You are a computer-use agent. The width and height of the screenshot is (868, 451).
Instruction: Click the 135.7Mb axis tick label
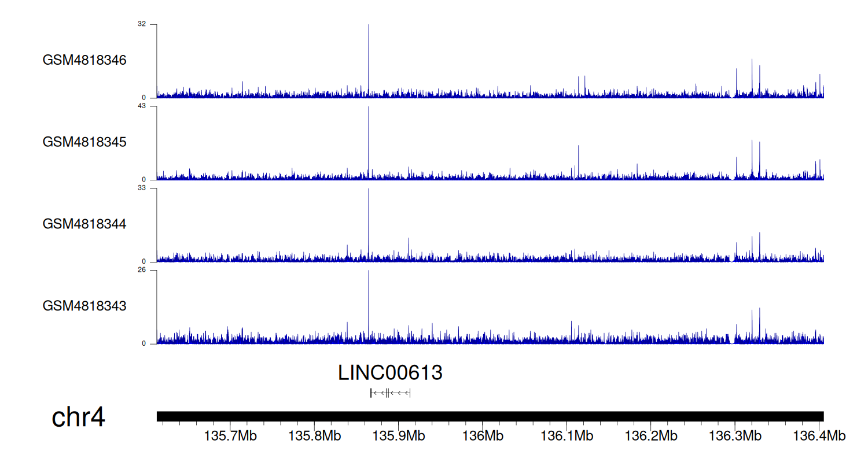230,435
